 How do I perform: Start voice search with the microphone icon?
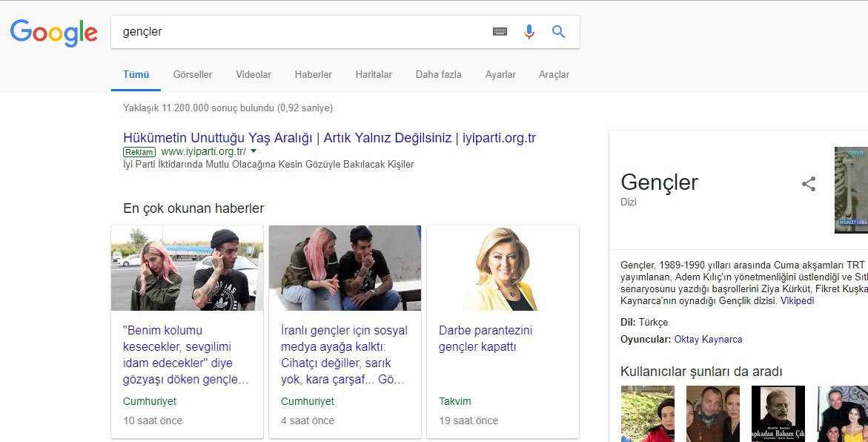(x=529, y=31)
